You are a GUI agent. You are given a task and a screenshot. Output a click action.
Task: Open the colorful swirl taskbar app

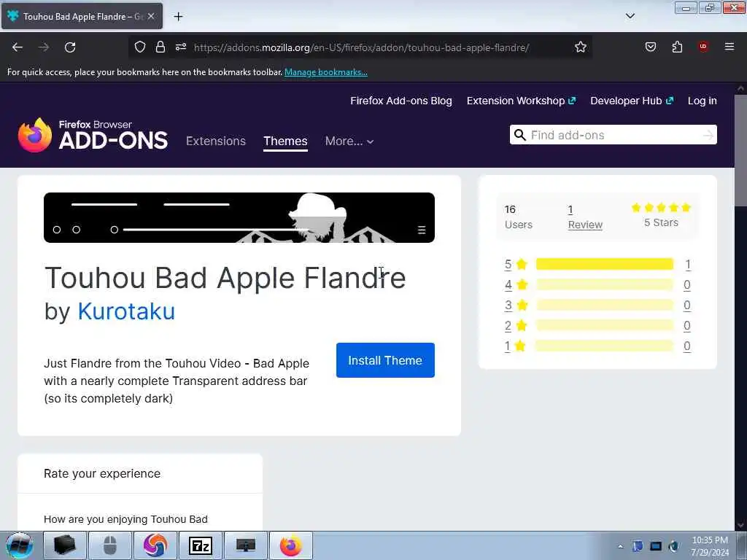click(x=155, y=545)
